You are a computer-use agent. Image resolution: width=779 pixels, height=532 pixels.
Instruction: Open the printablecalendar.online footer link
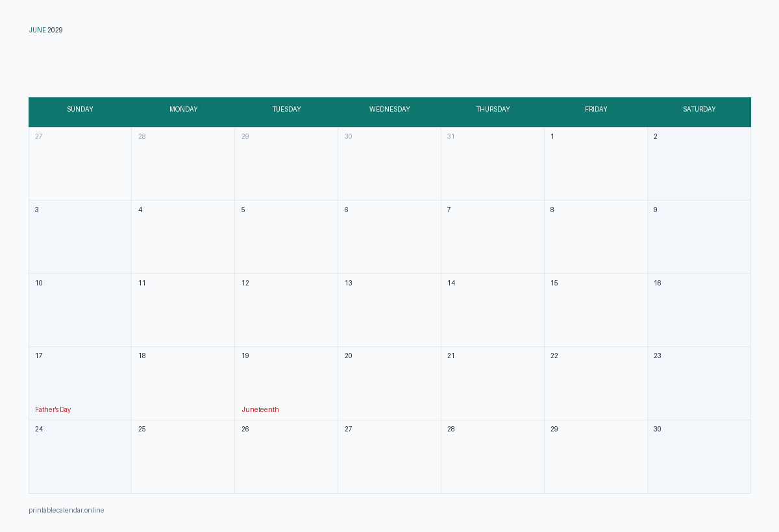pyautogui.click(x=66, y=510)
